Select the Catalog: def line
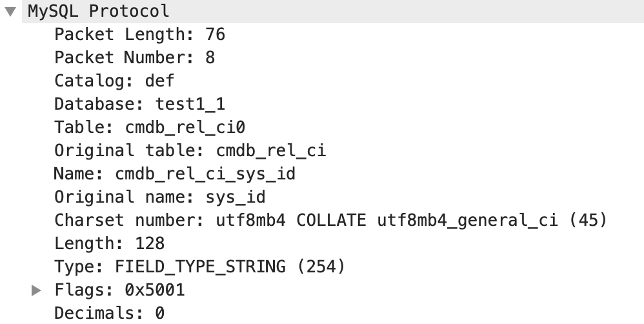Image resolution: width=644 pixels, height=324 pixels. pyautogui.click(x=114, y=81)
